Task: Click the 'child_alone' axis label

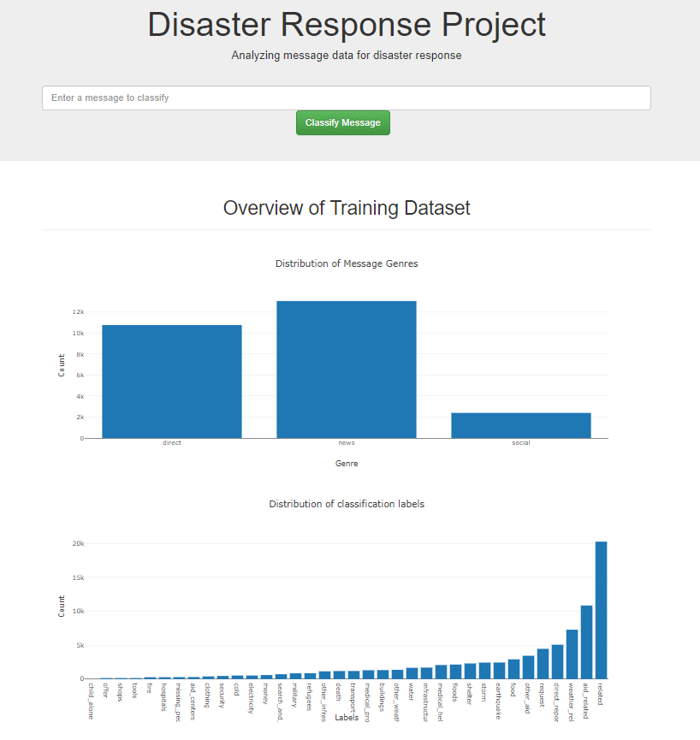Action: point(91,701)
